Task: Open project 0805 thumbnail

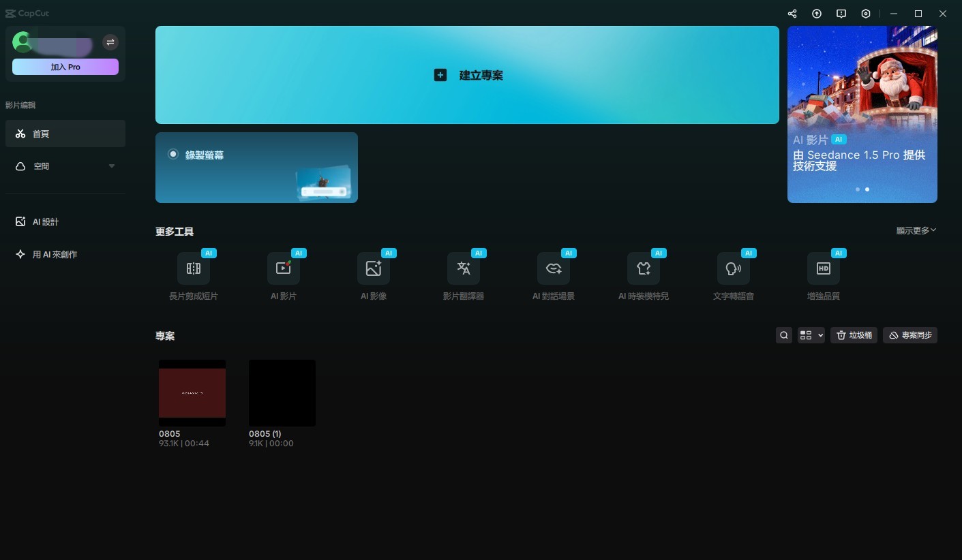Action: 192,393
